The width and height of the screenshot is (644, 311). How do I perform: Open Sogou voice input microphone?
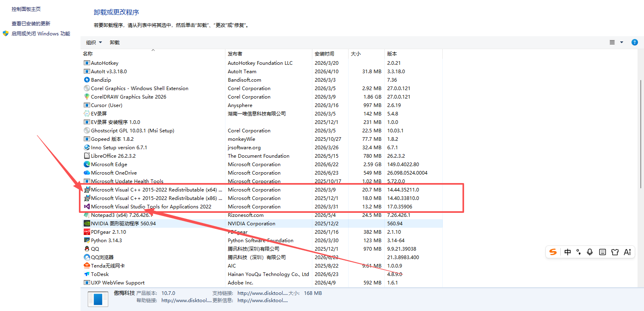click(x=590, y=252)
